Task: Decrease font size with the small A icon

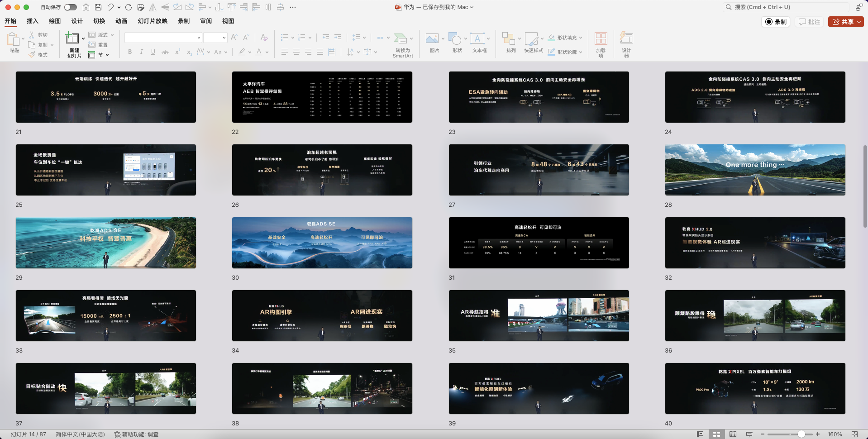Action: pyautogui.click(x=246, y=38)
